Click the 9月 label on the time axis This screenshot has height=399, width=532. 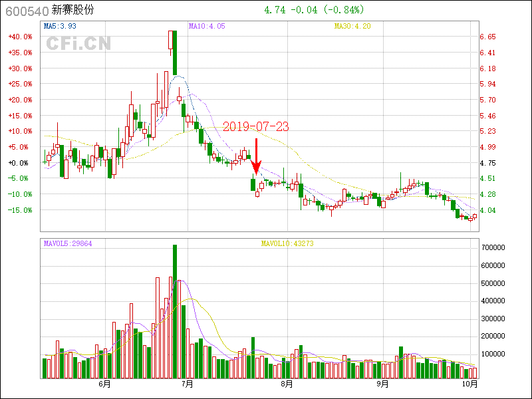pyautogui.click(x=382, y=384)
